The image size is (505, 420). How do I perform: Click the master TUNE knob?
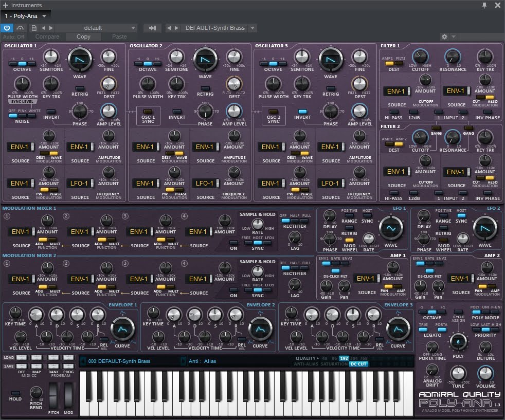coord(458,373)
